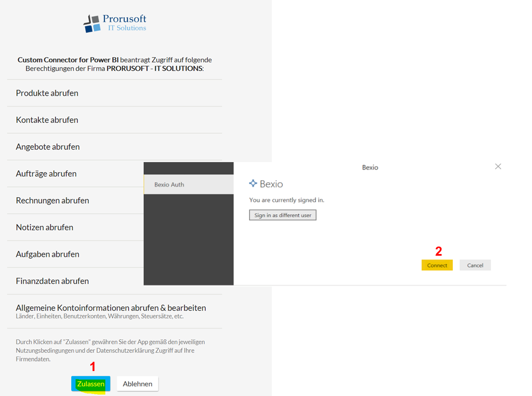Select the Bexio Auth tab
The height and width of the screenshot is (396, 532).
[189, 184]
